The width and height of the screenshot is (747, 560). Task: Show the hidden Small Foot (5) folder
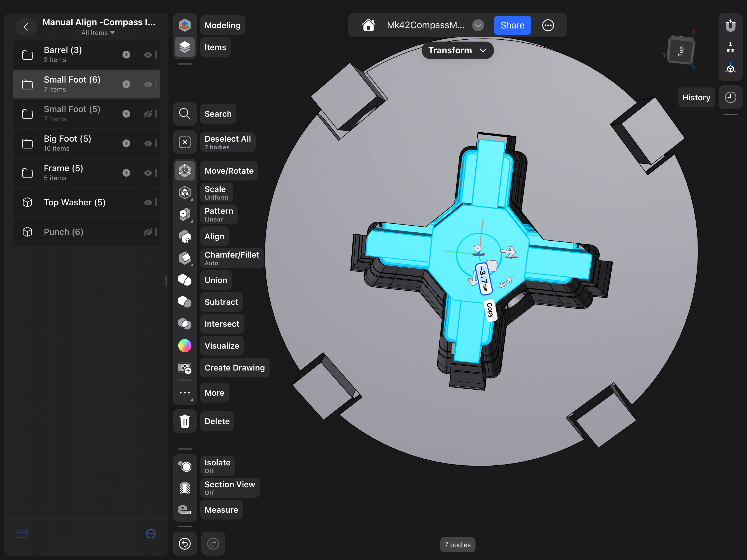(148, 114)
